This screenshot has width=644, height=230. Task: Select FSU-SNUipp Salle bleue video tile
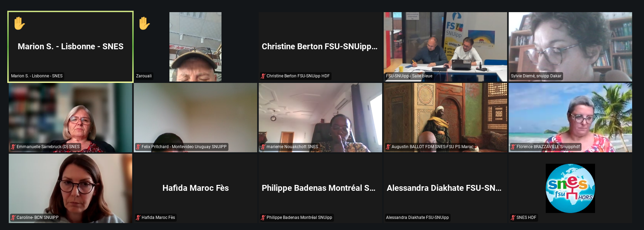click(445, 47)
